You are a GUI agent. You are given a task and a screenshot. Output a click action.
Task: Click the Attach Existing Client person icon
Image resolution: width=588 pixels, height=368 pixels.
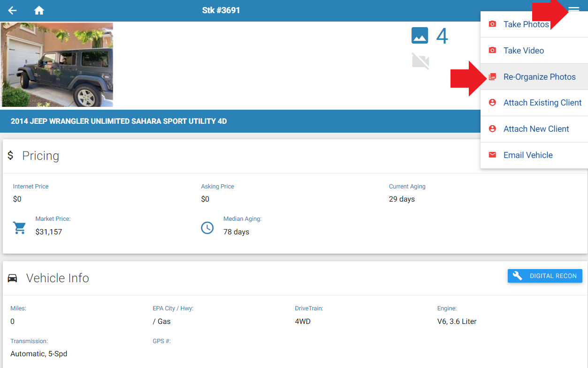coord(492,102)
